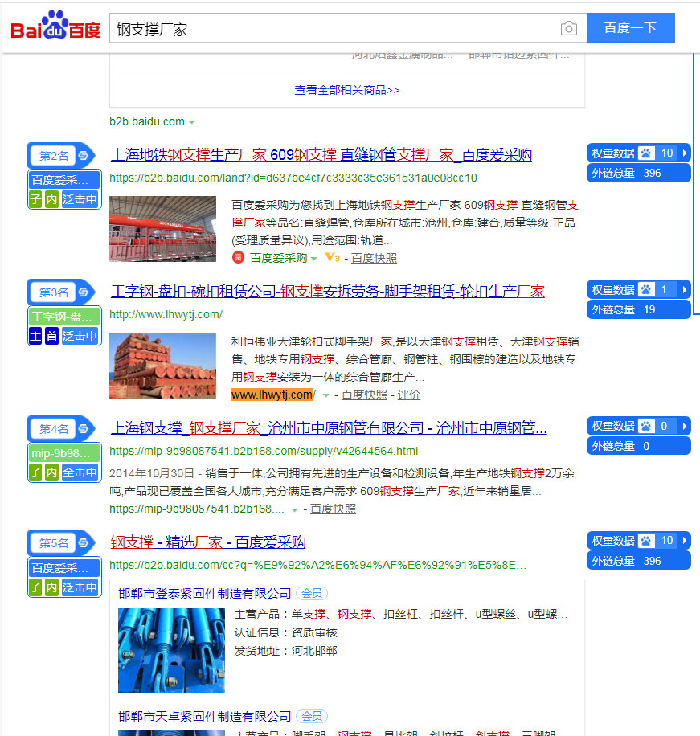Click swirl icon beside 第2名
The image size is (700, 736).
point(84,156)
